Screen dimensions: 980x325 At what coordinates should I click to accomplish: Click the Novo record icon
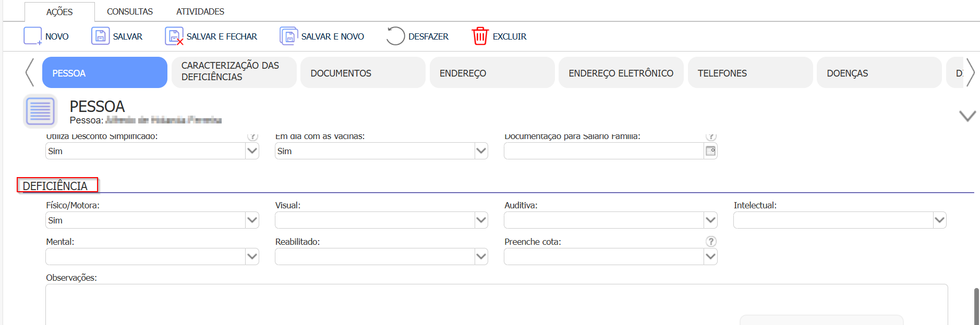[32, 36]
